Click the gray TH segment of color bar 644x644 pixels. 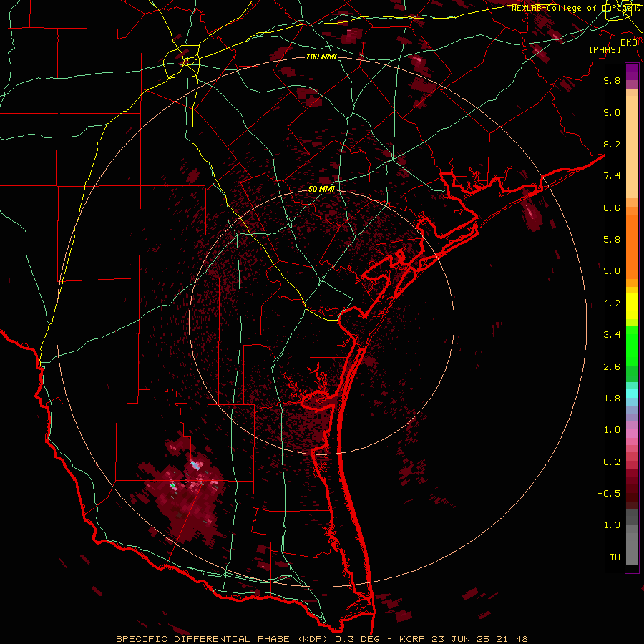(632, 546)
